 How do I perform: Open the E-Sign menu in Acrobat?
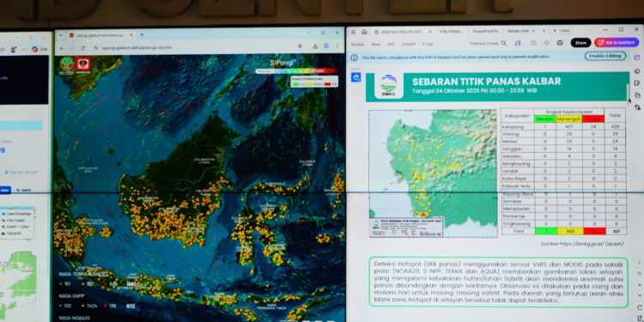(x=428, y=45)
